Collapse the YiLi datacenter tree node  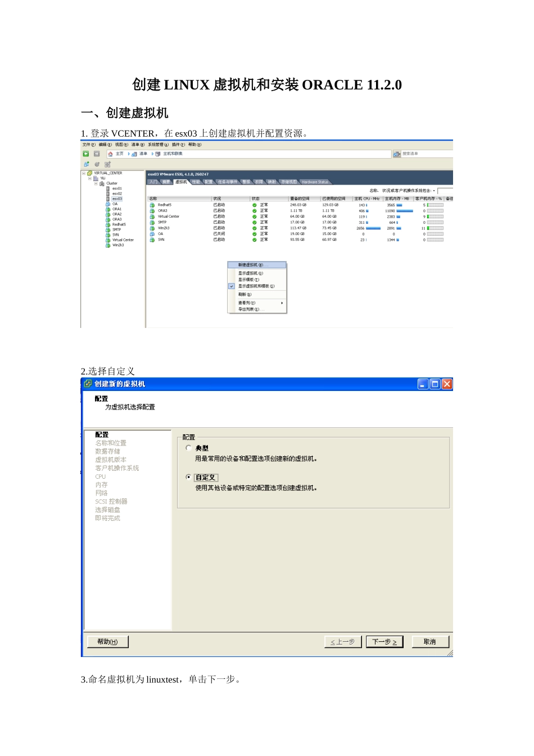[89, 178]
